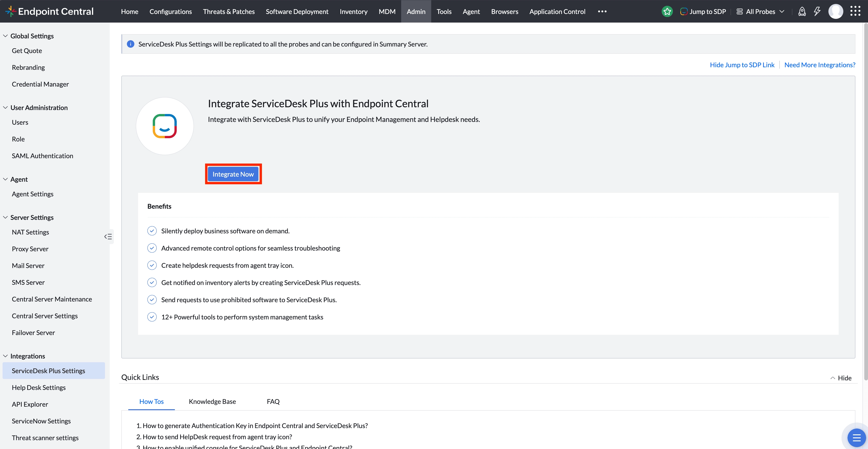Image resolution: width=868 pixels, height=449 pixels.
Task: Open the Threats & Patches menu
Action: (x=228, y=11)
